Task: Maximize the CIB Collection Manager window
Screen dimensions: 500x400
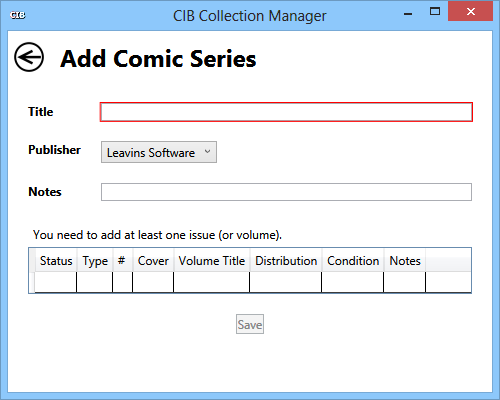Action: point(435,12)
